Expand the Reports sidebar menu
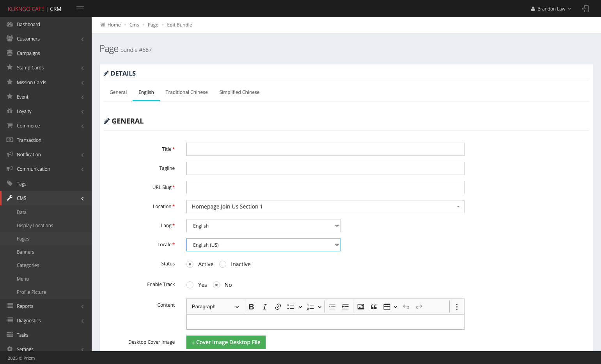The width and height of the screenshot is (601, 364). point(46,306)
